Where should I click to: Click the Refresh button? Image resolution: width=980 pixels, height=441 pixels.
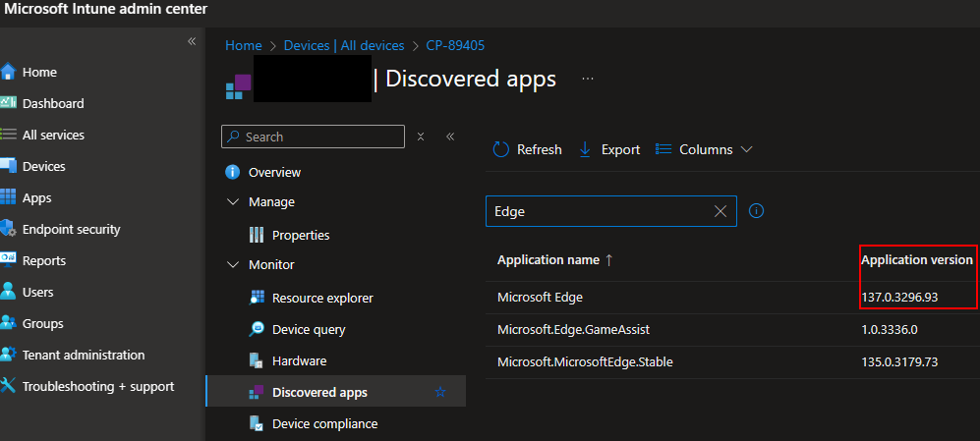pos(528,149)
